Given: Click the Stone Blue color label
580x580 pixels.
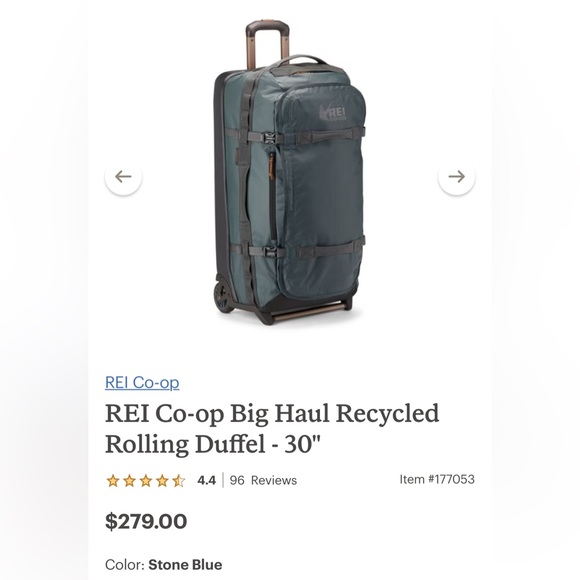Looking at the screenshot, I should pyautogui.click(x=185, y=565).
